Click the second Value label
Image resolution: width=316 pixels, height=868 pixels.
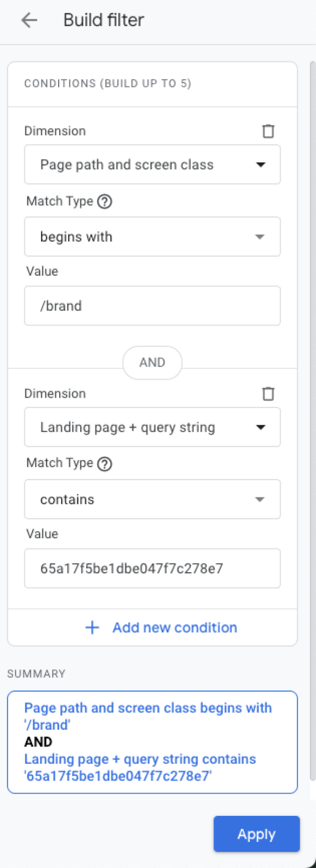click(42, 534)
